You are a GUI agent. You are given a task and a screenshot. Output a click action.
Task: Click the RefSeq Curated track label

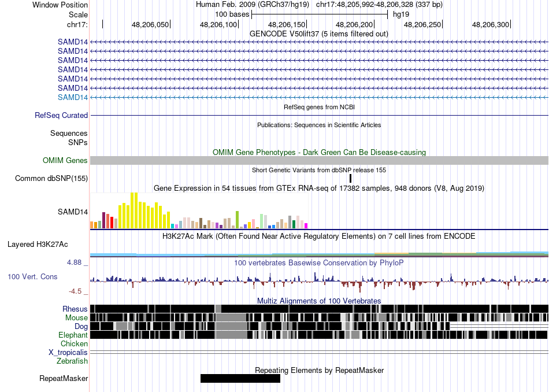(x=61, y=115)
